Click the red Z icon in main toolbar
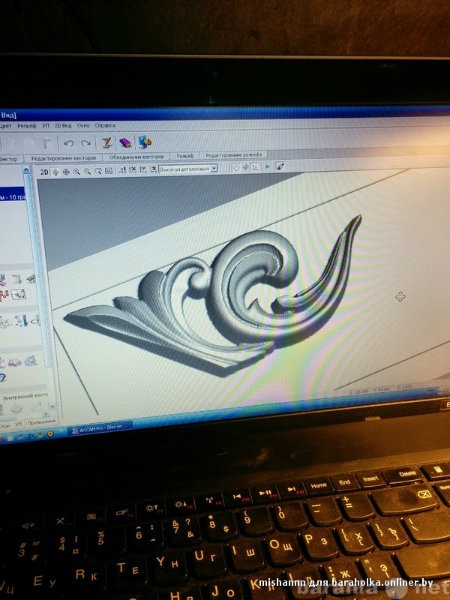450x600 pixels. [107, 143]
